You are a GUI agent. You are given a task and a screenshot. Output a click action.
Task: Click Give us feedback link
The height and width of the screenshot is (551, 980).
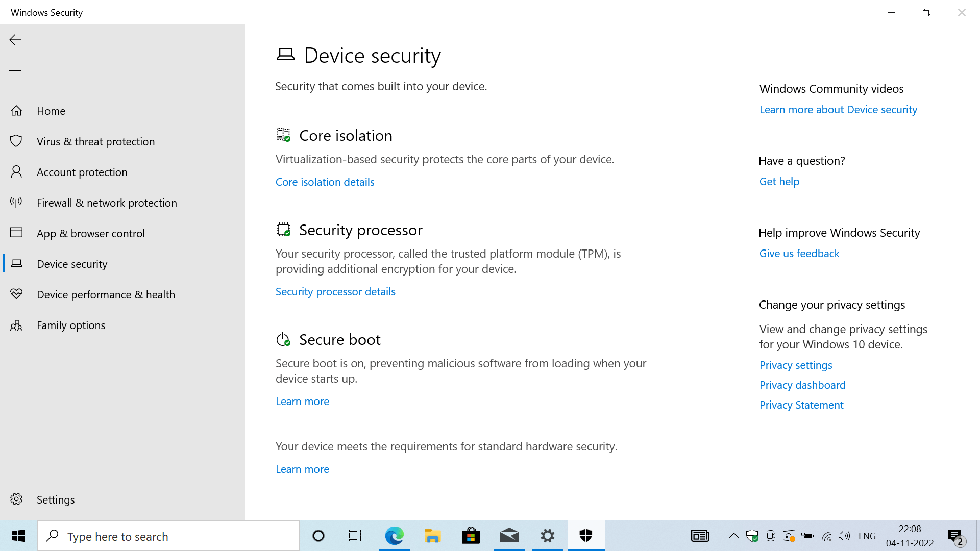click(799, 254)
